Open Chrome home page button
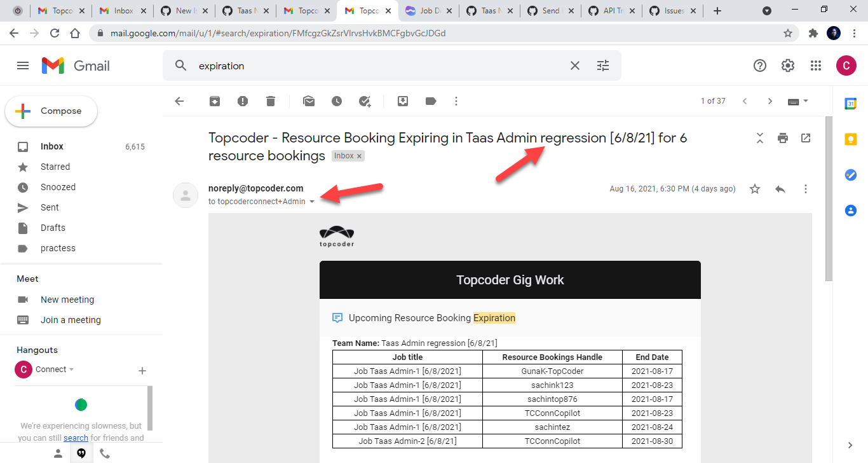 (75, 33)
